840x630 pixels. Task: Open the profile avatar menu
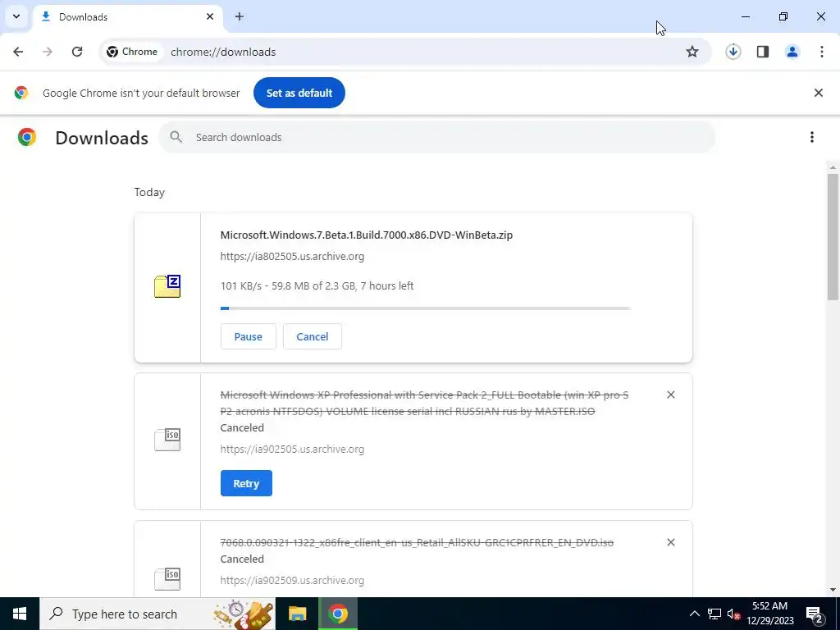point(792,52)
